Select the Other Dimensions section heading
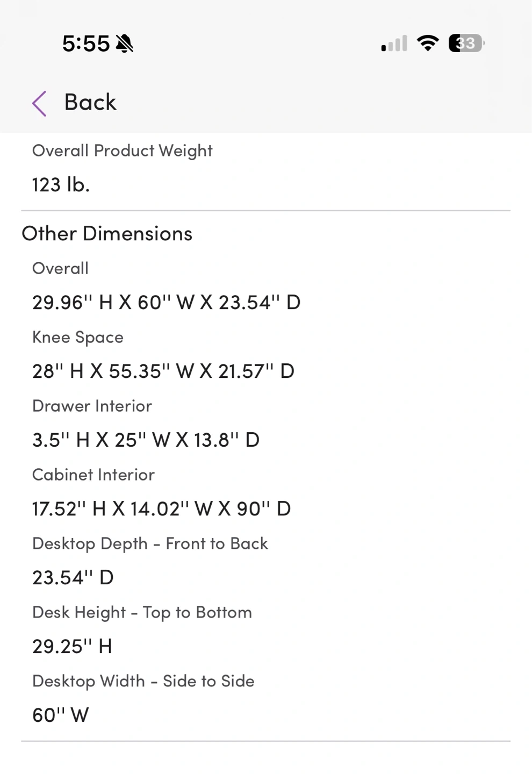Screen dimensions: 532x774 tap(107, 234)
